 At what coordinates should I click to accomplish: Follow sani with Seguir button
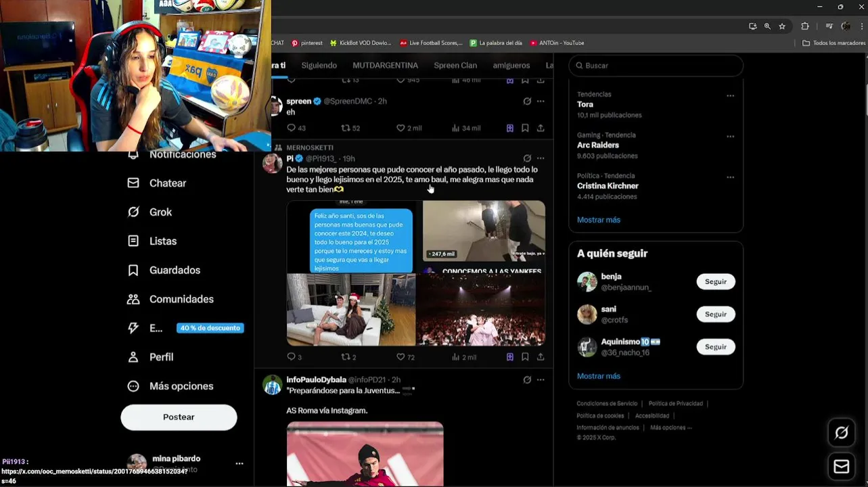(716, 315)
